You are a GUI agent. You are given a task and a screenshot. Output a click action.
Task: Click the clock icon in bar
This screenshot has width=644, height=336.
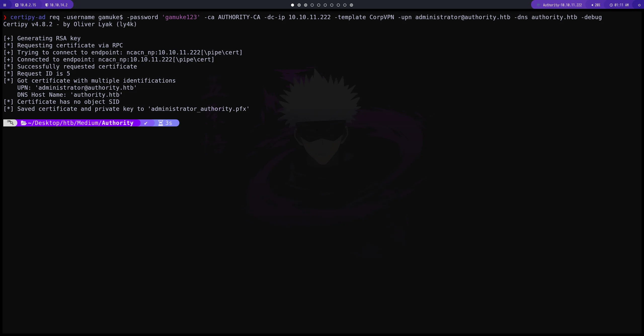tap(611, 5)
